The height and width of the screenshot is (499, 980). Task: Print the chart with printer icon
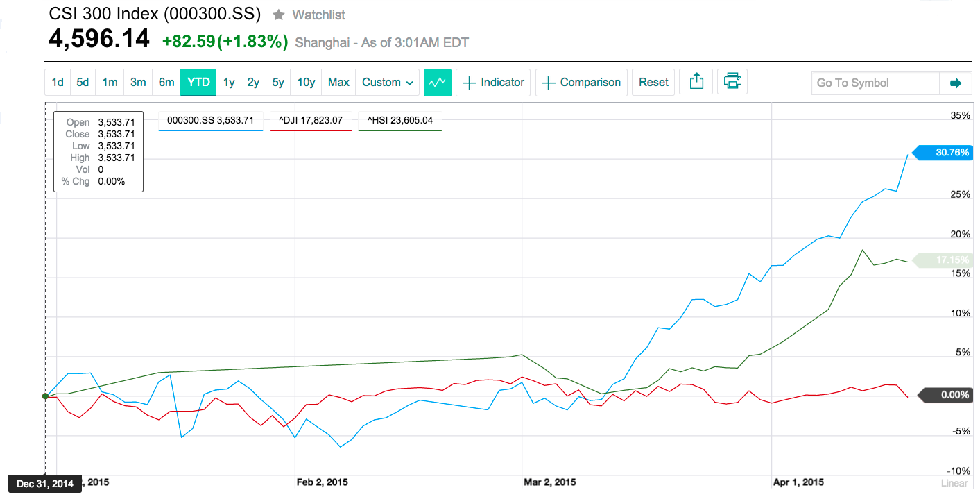tap(732, 82)
